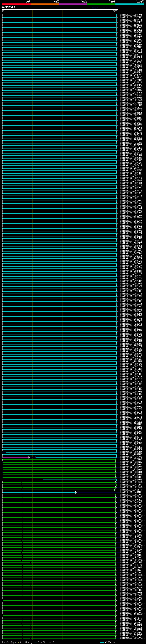This screenshot has height=644, width=146.
Task: Click the cyan =100char scale bar in footer
Action: click(x=102, y=642)
